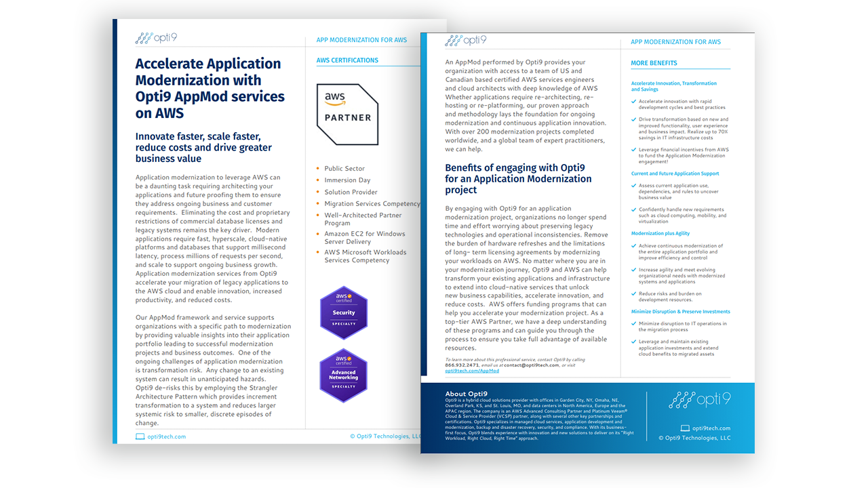Click '© Opti9 Technologies, LLC' in left page footer

387,436
